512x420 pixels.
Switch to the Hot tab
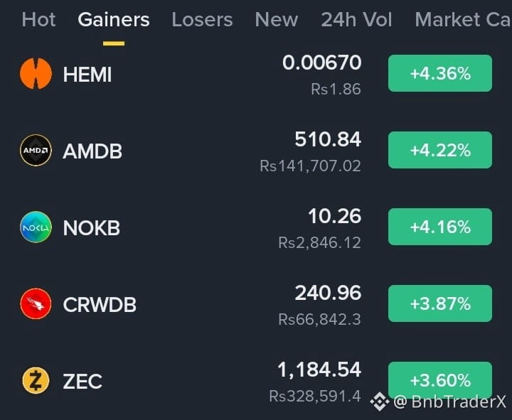coord(38,20)
